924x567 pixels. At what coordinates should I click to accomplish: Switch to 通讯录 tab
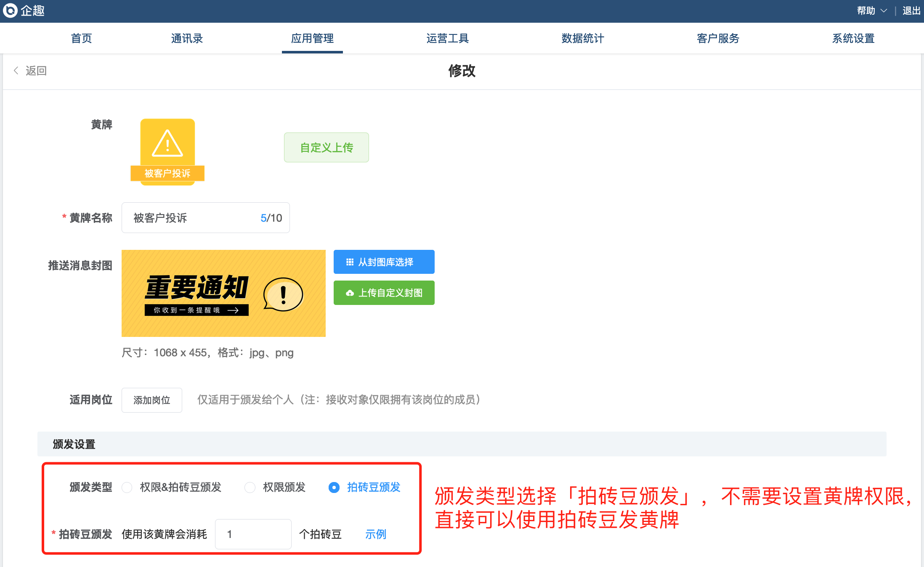click(187, 38)
